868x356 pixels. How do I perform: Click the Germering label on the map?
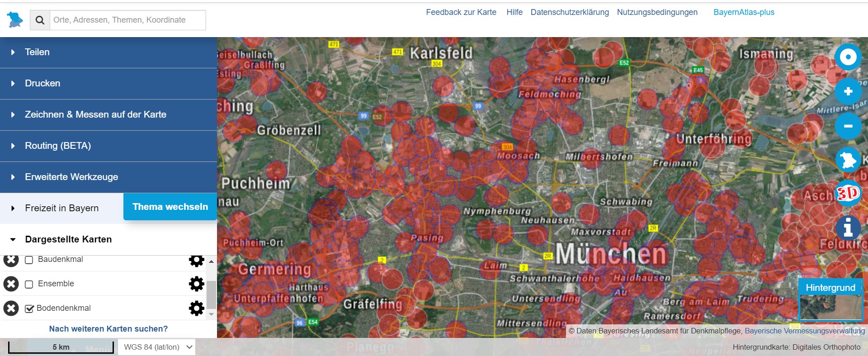(275, 270)
